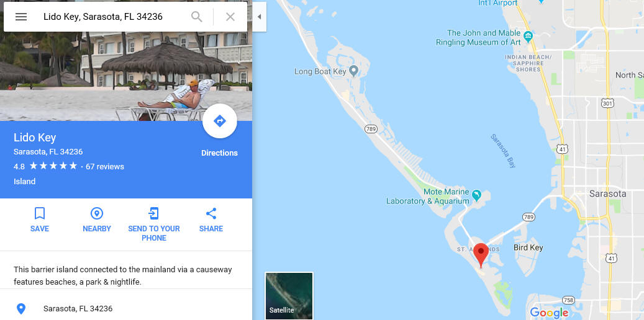644x320 pixels.
Task: Open the hamburger main menu
Action: 21,17
